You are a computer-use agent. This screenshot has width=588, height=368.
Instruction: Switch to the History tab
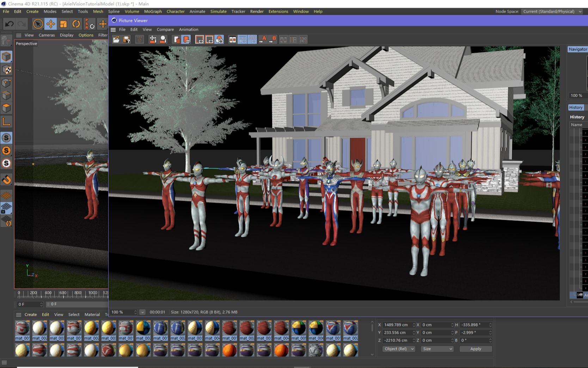(x=576, y=107)
